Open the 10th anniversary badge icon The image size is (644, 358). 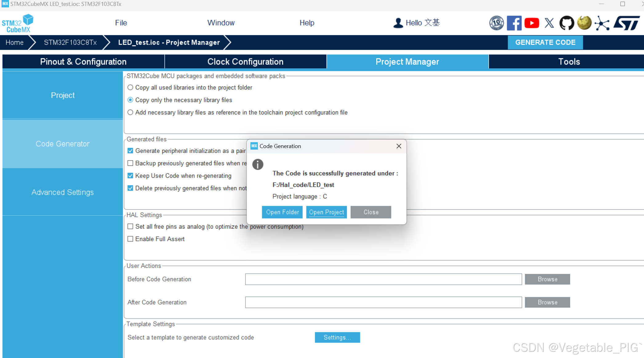click(x=496, y=23)
